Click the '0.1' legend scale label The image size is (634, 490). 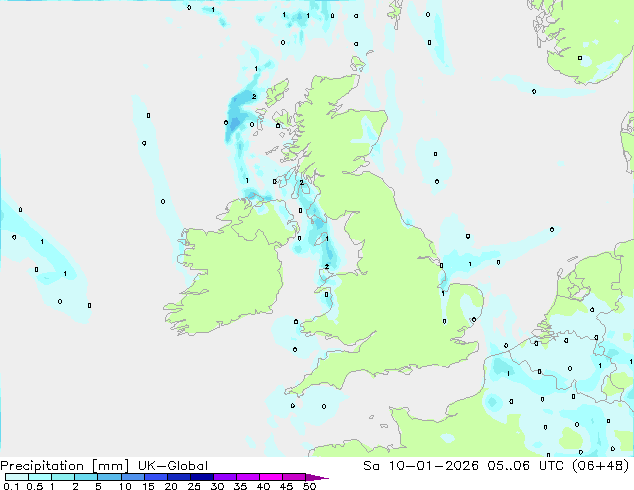click(11, 486)
